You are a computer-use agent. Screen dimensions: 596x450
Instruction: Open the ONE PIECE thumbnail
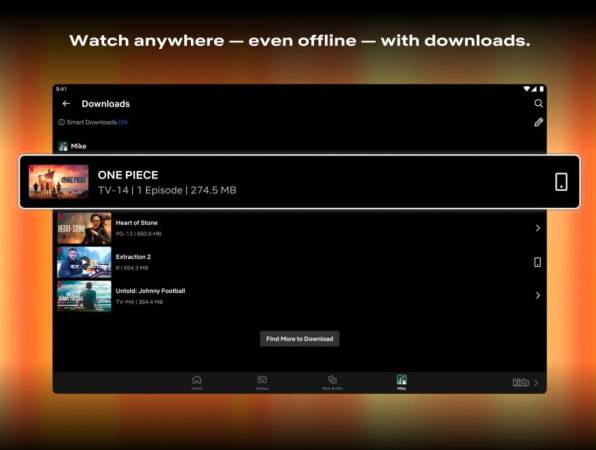[59, 182]
